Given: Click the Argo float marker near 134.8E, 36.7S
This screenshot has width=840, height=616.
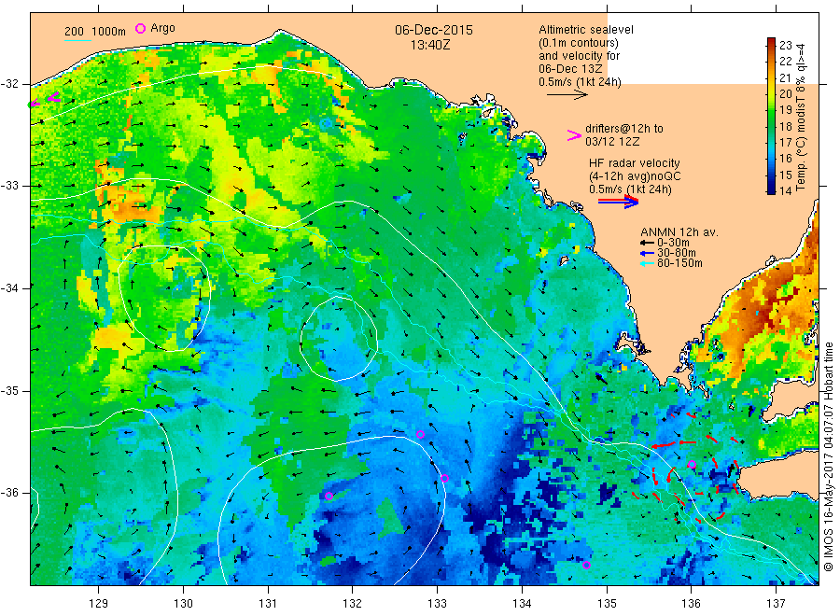Looking at the screenshot, I should 587,565.
